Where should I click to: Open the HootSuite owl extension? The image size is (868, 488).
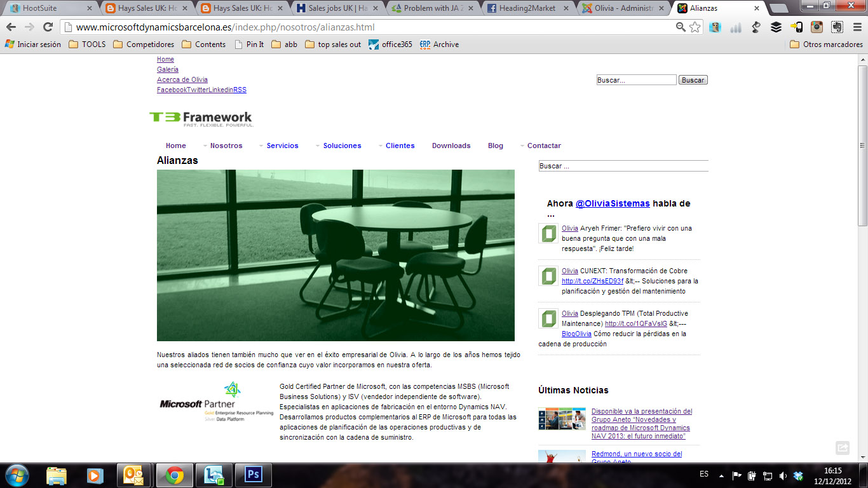(715, 27)
